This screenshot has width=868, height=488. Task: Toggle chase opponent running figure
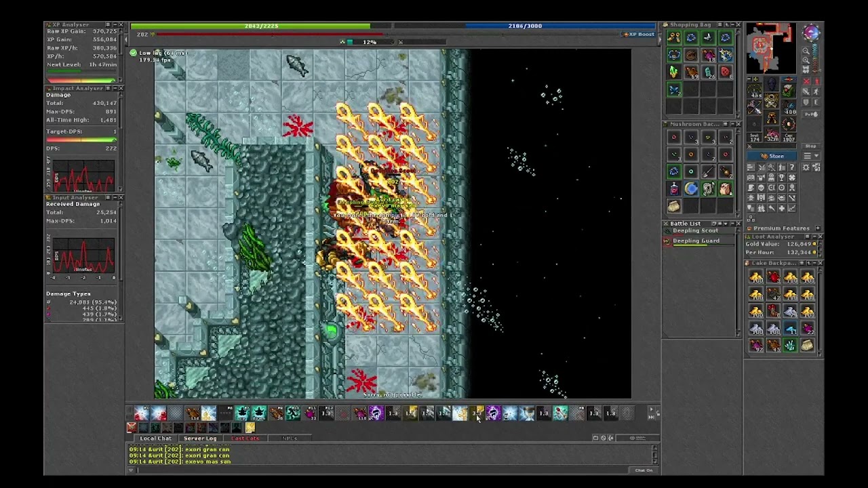[x=816, y=91]
